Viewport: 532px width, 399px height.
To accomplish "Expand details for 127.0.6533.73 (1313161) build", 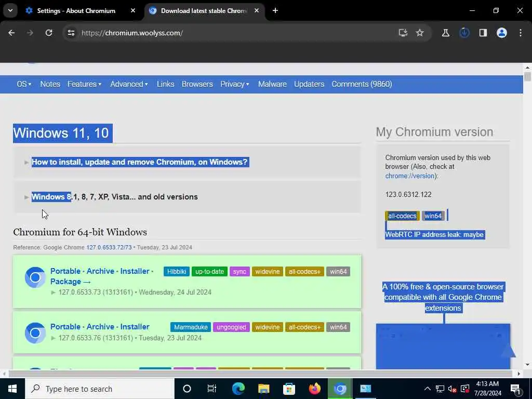I will tap(54, 292).
